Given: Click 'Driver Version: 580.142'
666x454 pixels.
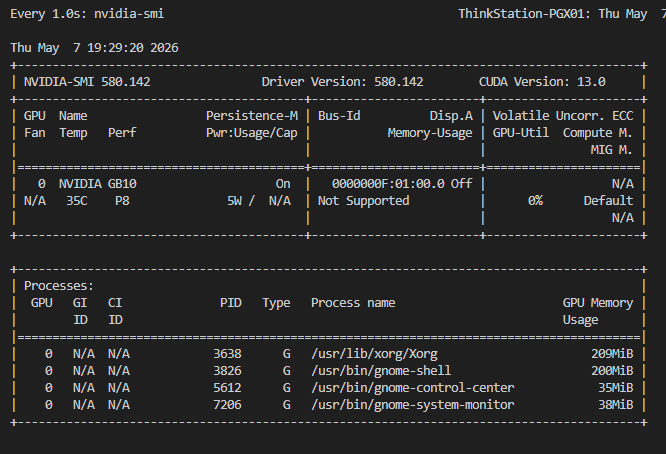Looking at the screenshot, I should click(342, 82).
